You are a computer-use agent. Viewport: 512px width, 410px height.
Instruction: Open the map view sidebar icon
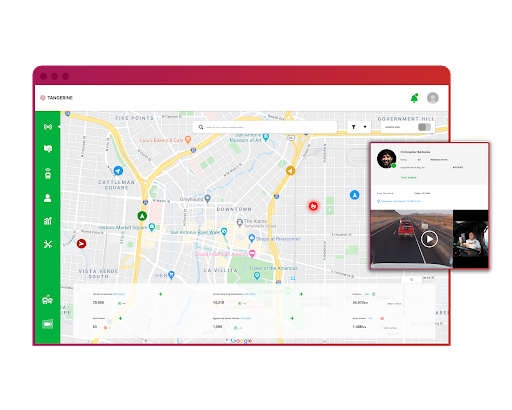pos(48,148)
